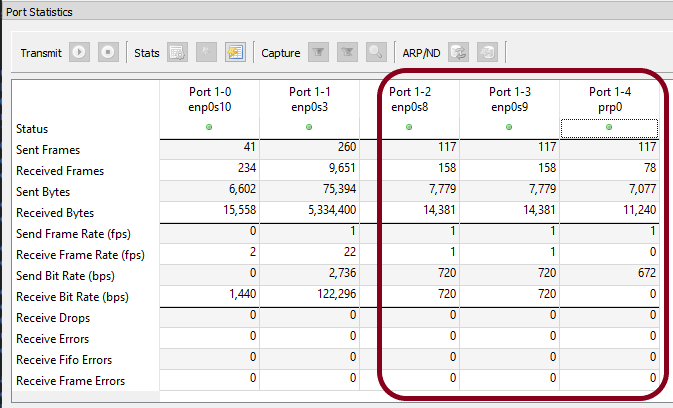
Task: Click the Capture toolbar label
Action: click(x=281, y=53)
